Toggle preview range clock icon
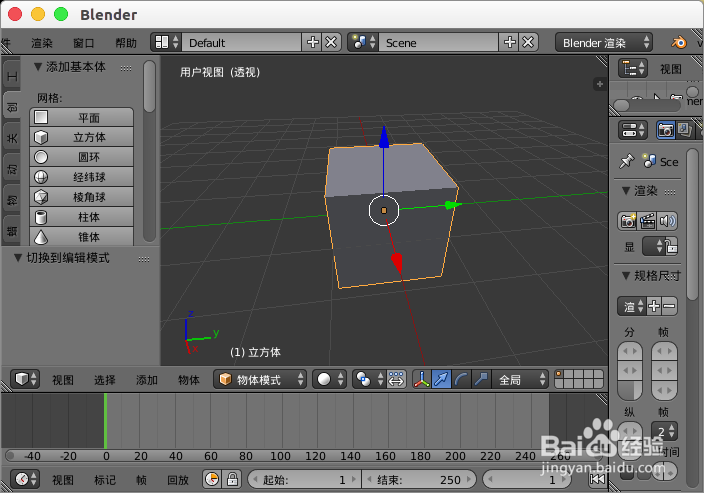The height and width of the screenshot is (493, 704). pyautogui.click(x=212, y=479)
